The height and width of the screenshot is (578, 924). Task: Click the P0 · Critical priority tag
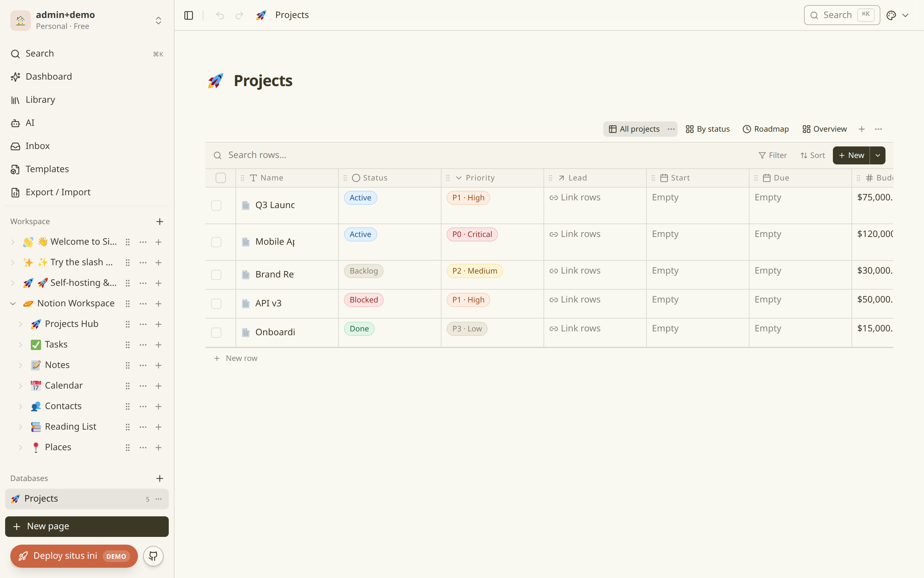472,234
